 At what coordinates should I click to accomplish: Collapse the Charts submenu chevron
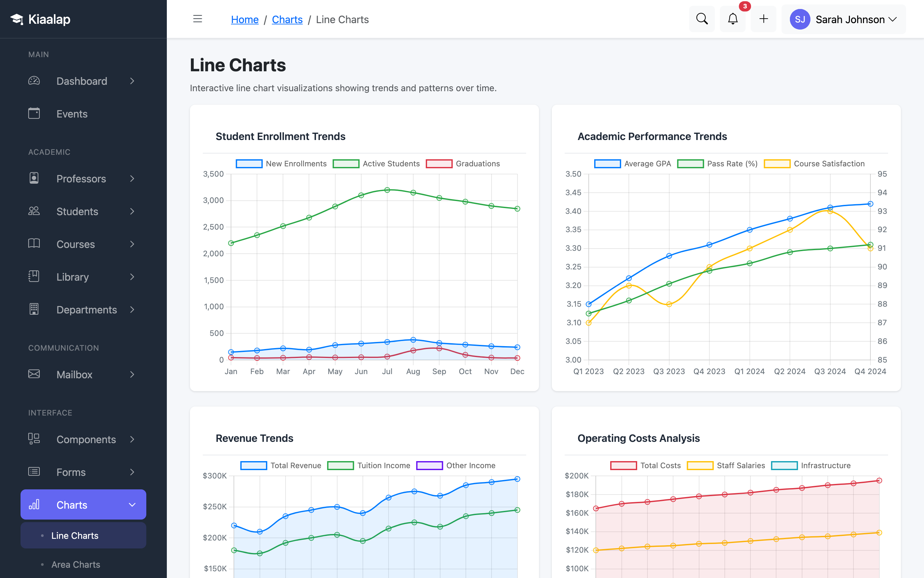(x=132, y=505)
